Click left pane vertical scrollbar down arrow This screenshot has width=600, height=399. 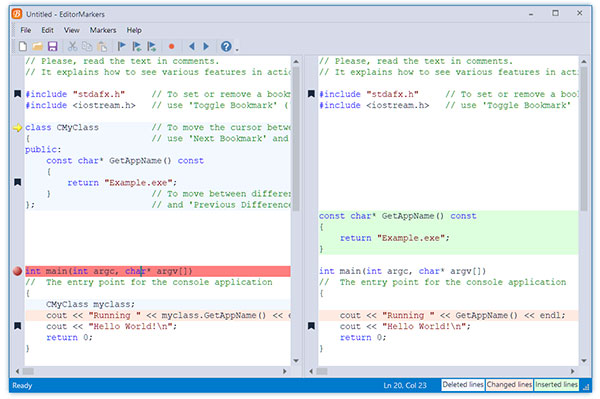(x=296, y=360)
